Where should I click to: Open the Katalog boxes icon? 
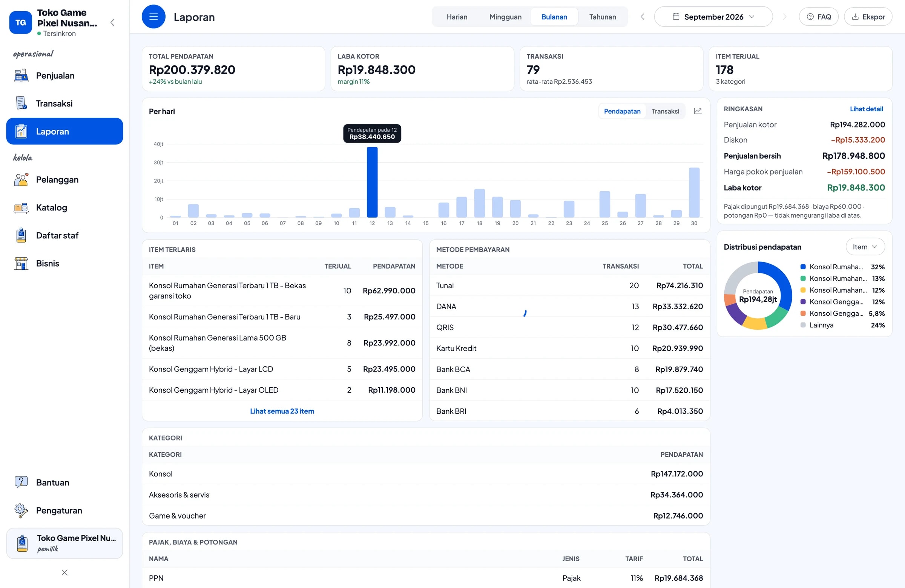pos(21,207)
